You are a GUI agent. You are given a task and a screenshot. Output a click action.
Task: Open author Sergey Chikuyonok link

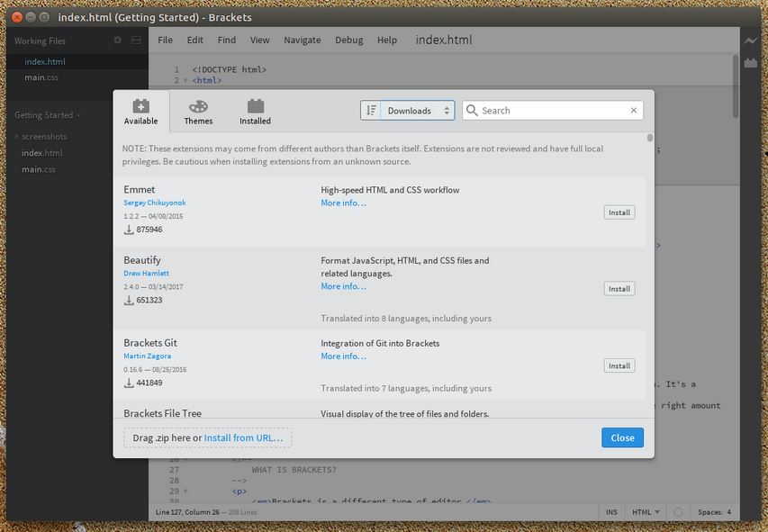[155, 203]
